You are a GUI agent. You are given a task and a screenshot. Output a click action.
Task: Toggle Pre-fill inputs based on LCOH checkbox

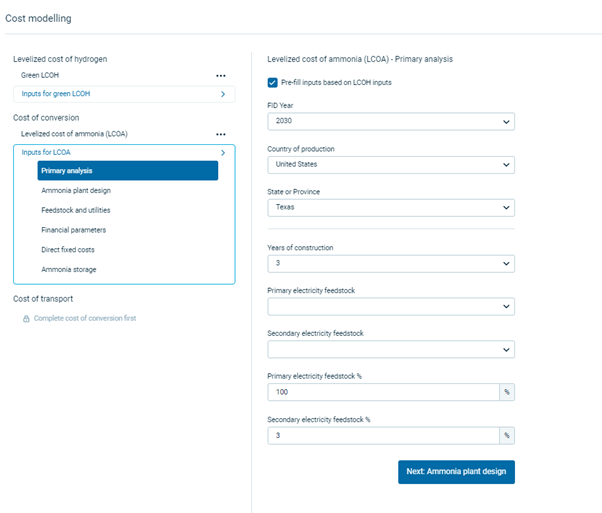(x=273, y=82)
